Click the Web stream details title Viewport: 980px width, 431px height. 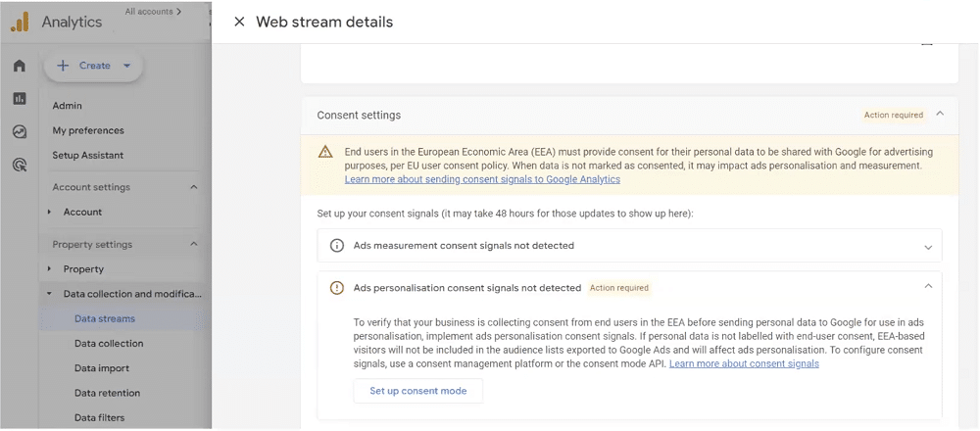tap(324, 22)
